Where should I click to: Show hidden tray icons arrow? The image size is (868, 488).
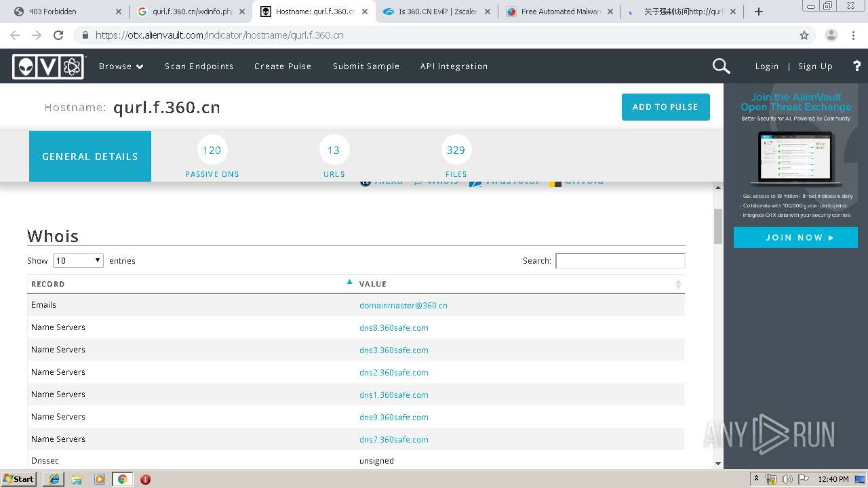756,479
